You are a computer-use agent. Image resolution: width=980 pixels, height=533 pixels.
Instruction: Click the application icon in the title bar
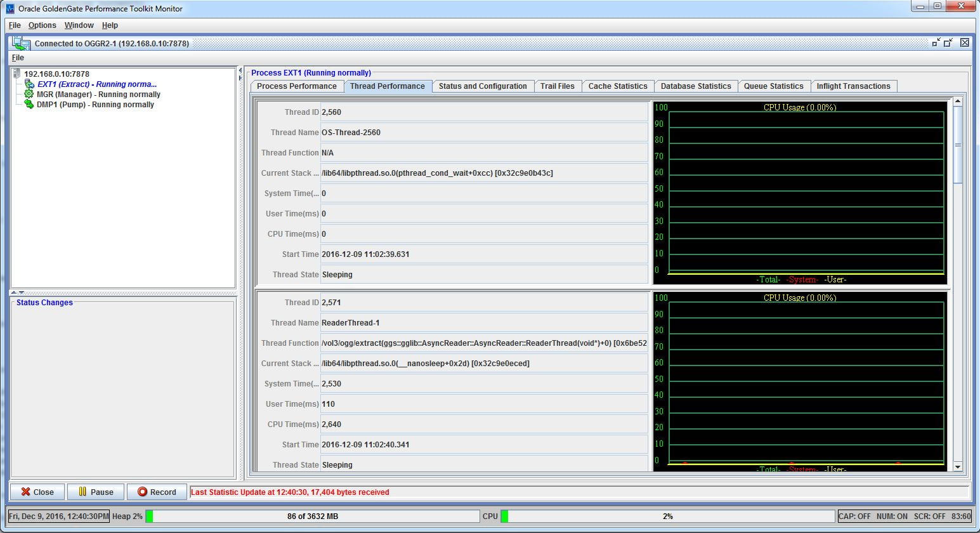[10, 9]
